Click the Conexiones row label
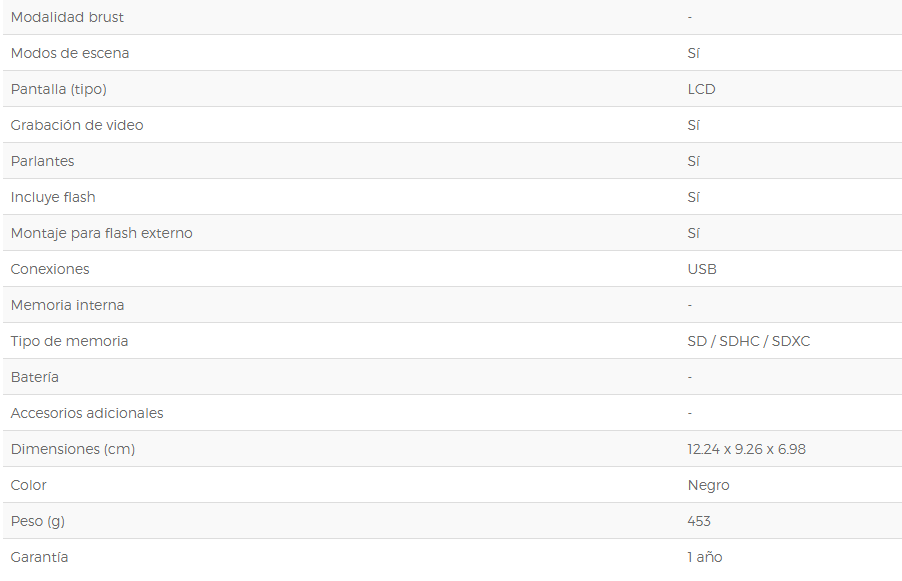This screenshot has width=902, height=581. click(x=50, y=269)
